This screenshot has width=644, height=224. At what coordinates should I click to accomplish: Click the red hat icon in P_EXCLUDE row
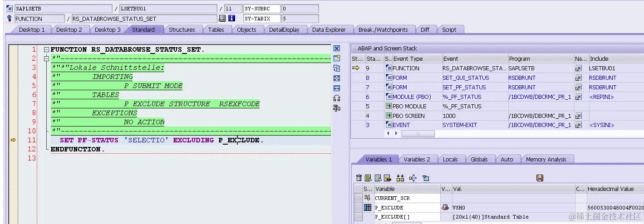pos(446,207)
